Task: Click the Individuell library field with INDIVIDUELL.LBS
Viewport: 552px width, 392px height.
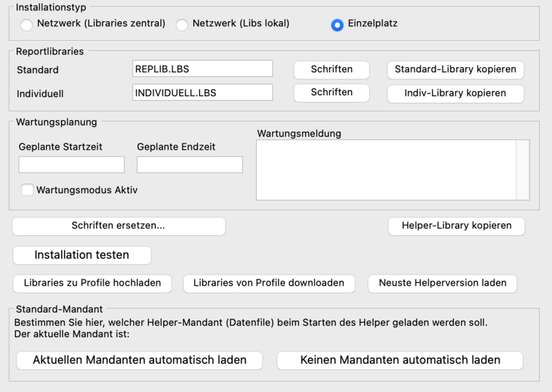Action: tap(202, 92)
